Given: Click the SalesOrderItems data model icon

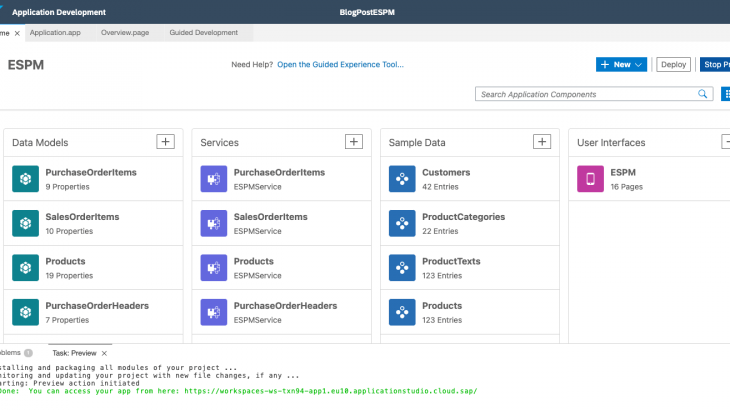Looking at the screenshot, I should [x=25, y=223].
